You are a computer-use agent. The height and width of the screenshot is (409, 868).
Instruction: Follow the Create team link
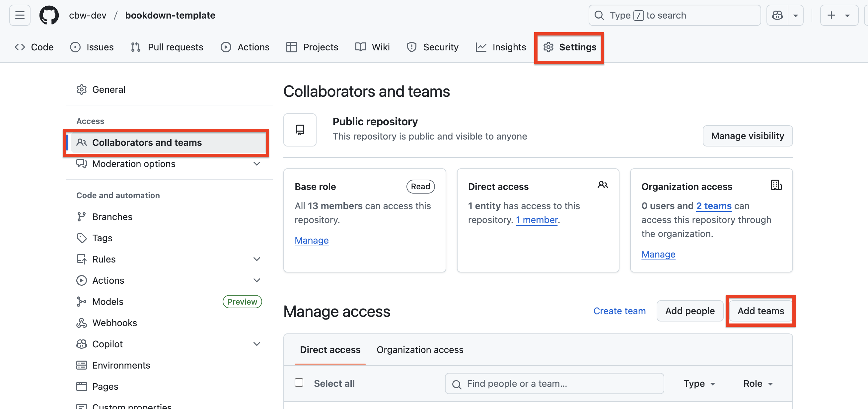(x=619, y=311)
